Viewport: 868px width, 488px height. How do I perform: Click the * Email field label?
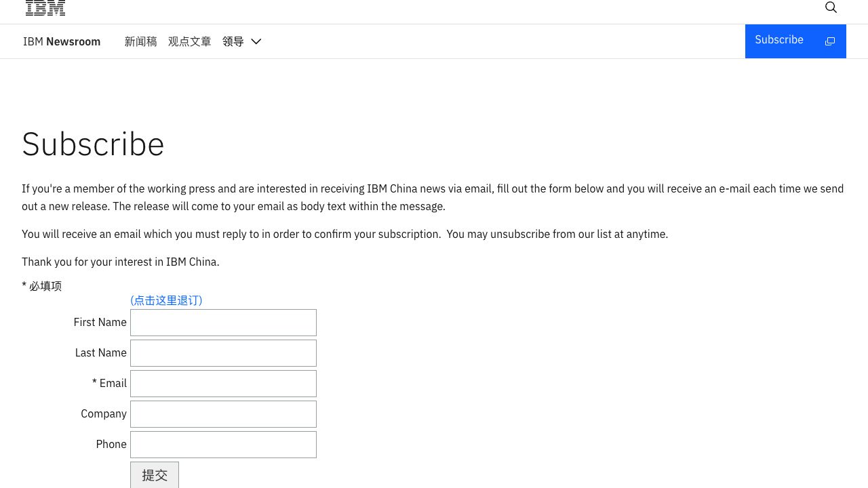pos(109,383)
